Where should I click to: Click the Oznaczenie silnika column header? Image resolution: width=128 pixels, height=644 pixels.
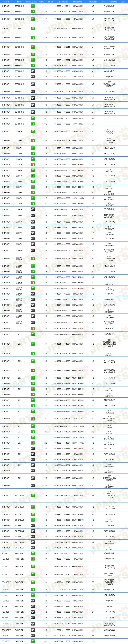(110, 2)
